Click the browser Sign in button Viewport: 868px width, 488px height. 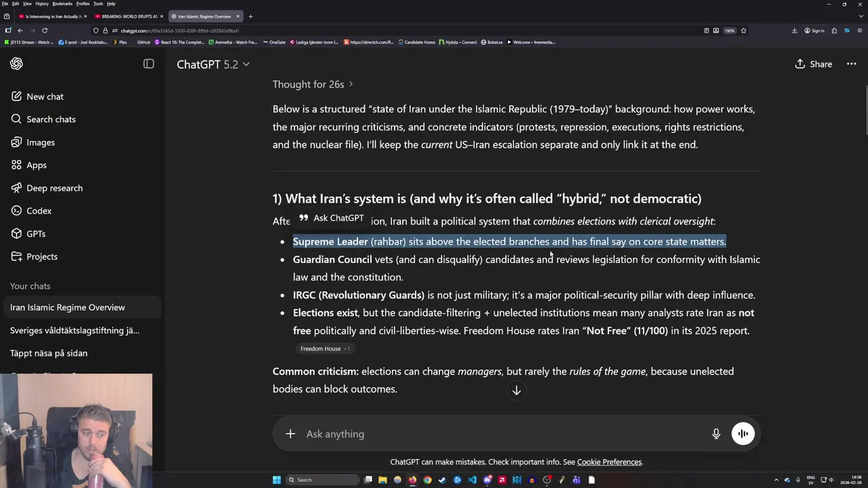click(814, 30)
